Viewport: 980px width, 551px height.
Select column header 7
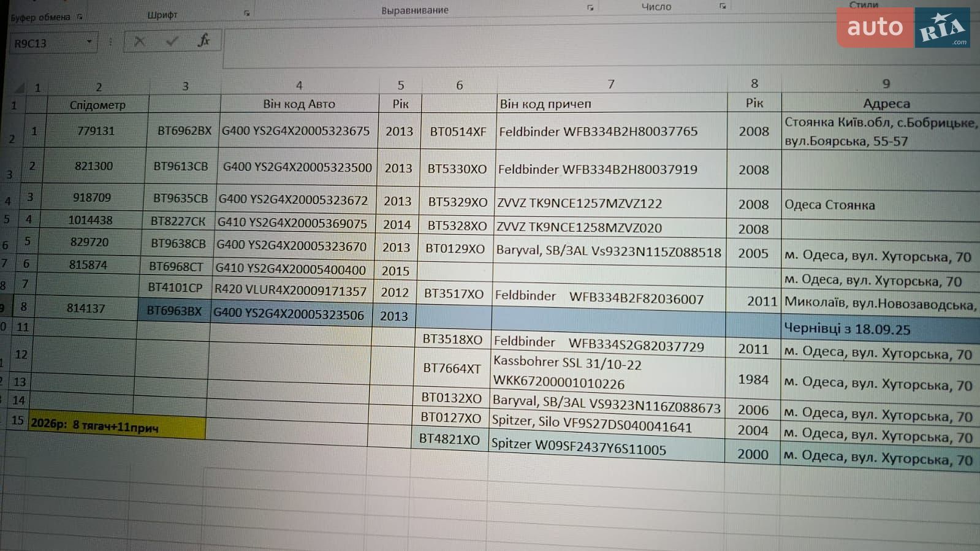pyautogui.click(x=610, y=84)
